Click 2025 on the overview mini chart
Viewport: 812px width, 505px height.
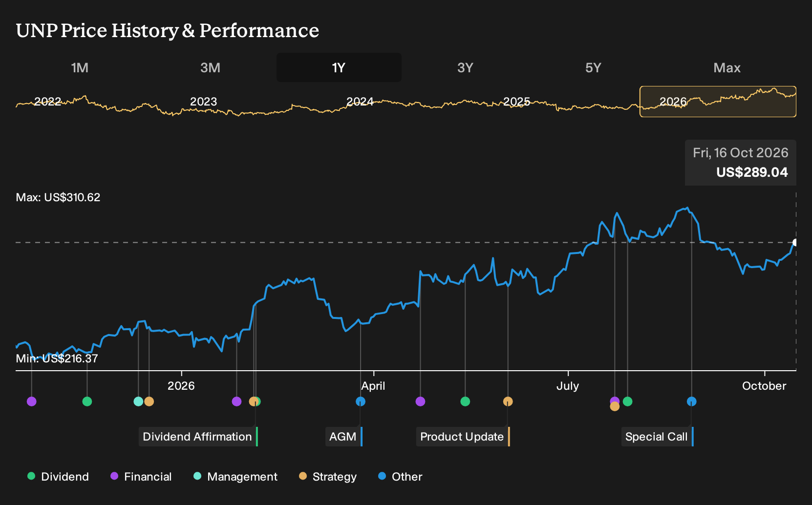coord(516,102)
